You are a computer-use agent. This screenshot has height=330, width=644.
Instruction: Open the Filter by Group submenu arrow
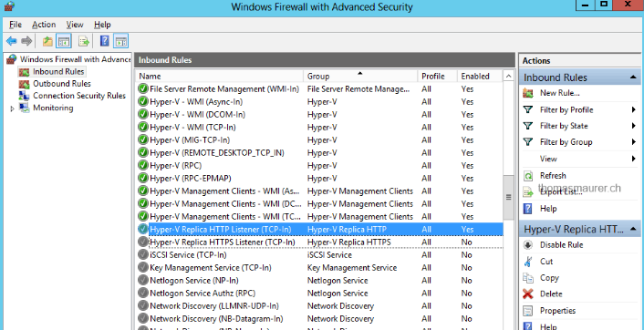[634, 142]
